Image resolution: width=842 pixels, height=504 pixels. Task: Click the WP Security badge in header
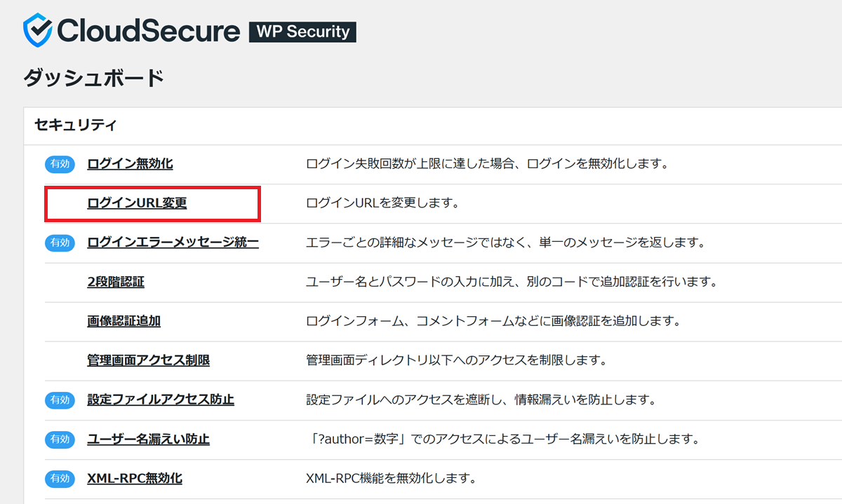point(302,32)
